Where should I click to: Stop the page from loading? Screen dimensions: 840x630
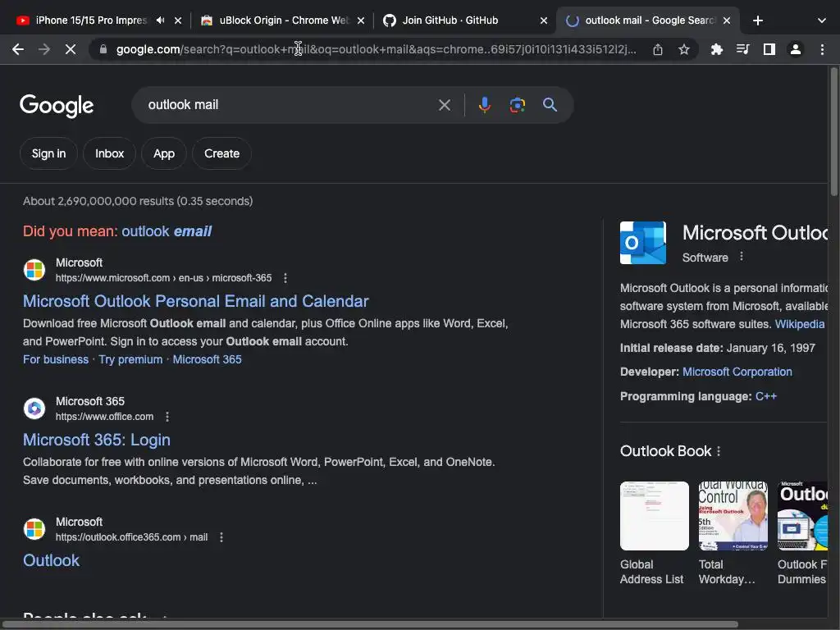pos(71,50)
